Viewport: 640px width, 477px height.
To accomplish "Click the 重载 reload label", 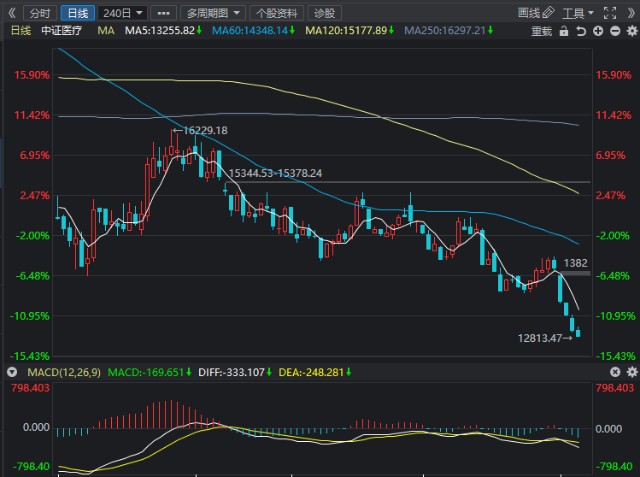I will click(541, 31).
